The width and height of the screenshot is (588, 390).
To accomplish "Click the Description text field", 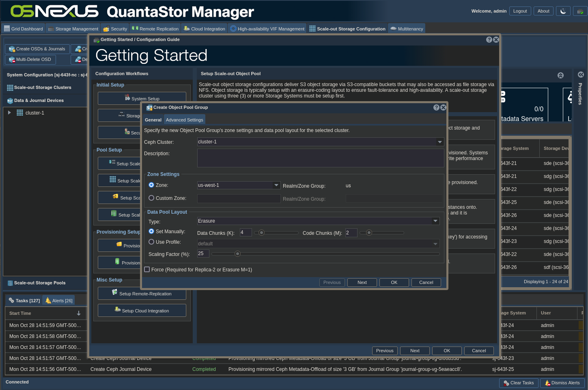I will pos(320,158).
